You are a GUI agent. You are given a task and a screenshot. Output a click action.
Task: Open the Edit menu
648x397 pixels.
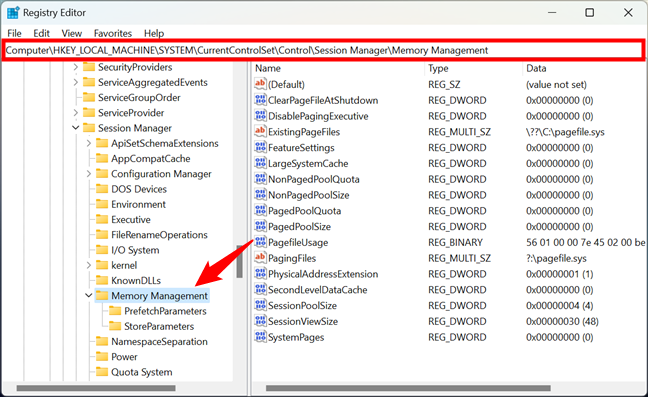[x=41, y=33]
